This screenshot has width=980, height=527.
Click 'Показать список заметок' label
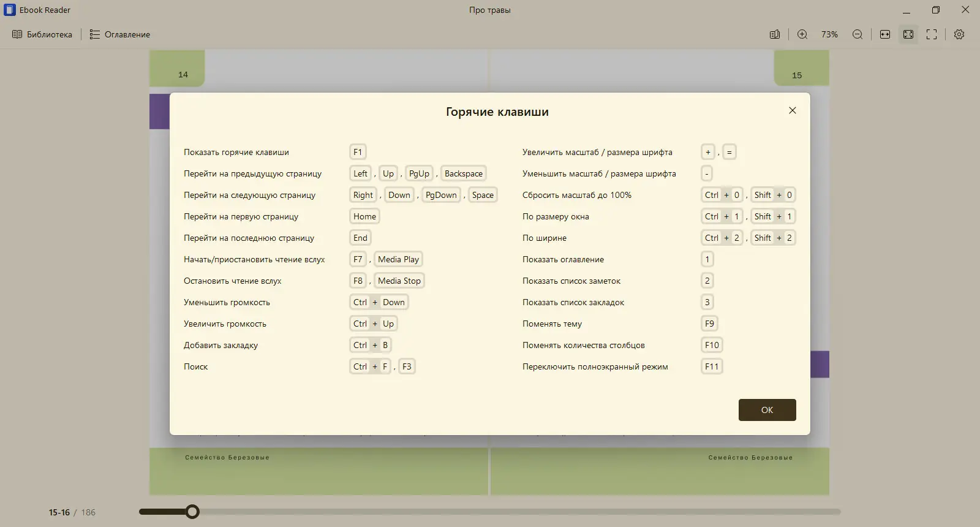(571, 281)
